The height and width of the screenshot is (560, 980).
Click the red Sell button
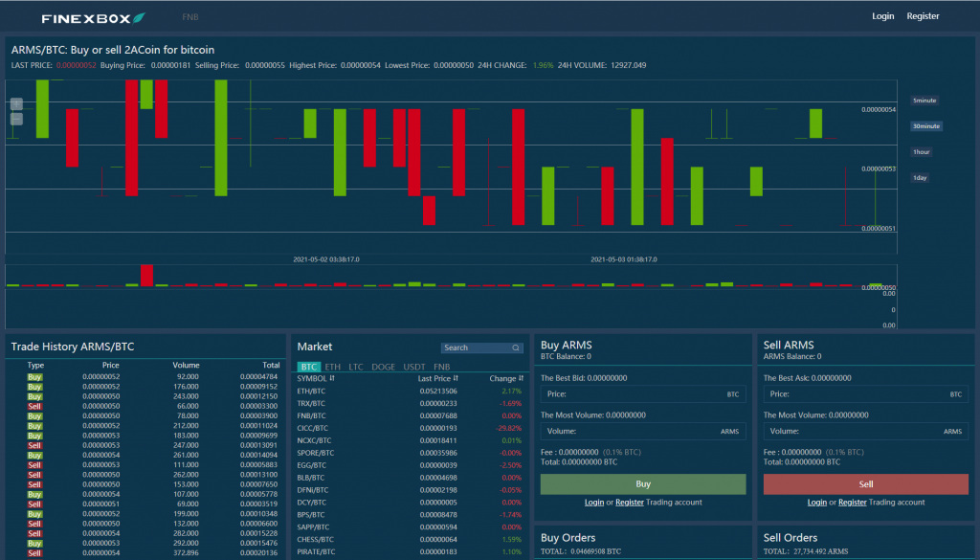tap(865, 483)
